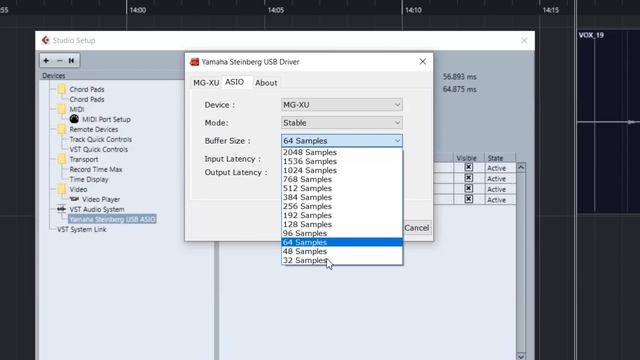
Task: Click the Transport folder icon
Action: [62, 159]
